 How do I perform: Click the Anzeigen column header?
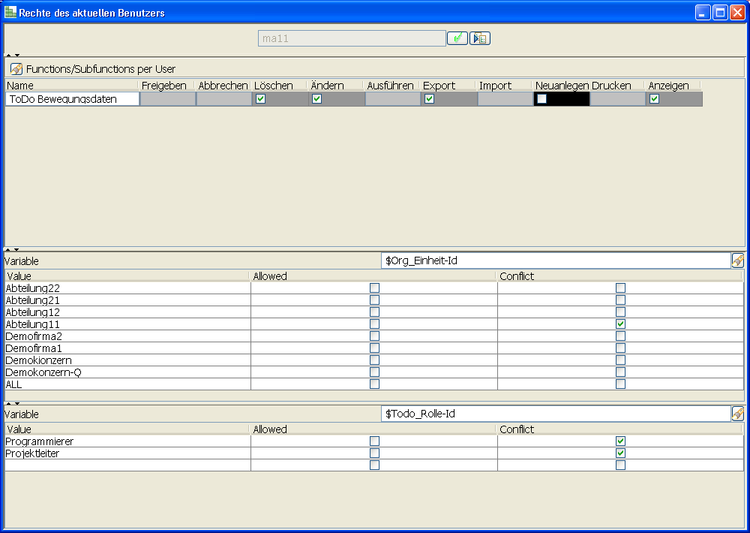pyautogui.click(x=668, y=86)
